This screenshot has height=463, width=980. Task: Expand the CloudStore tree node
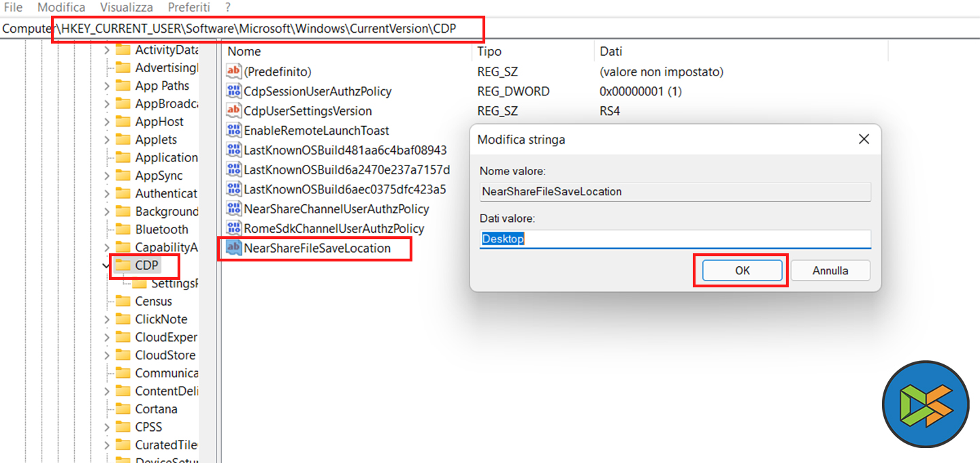click(106, 355)
